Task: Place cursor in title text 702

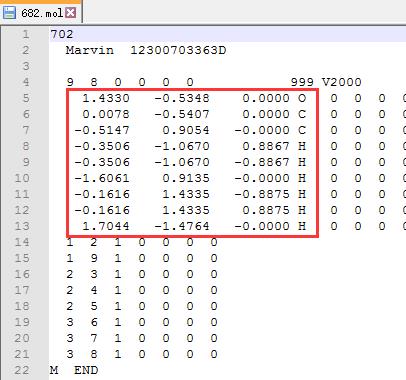Action: (62, 34)
